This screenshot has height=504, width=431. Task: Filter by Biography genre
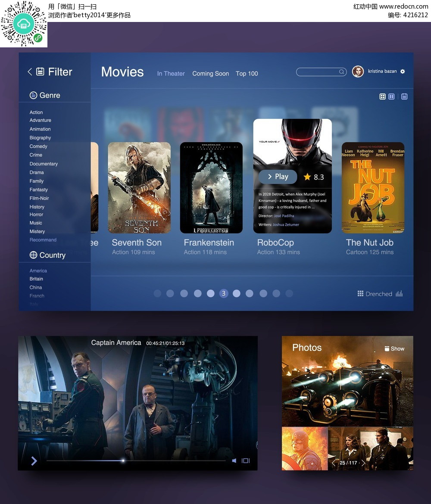point(40,137)
